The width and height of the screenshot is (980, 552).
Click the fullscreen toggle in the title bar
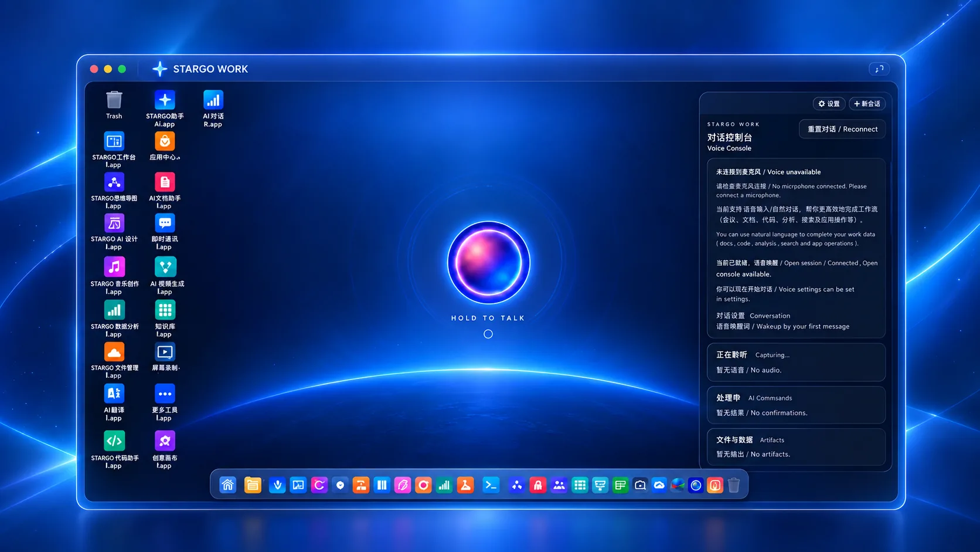click(879, 69)
